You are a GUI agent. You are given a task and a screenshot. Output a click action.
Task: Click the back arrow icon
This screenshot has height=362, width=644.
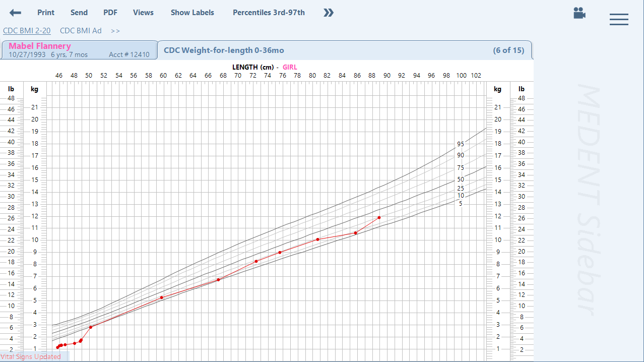[15, 13]
